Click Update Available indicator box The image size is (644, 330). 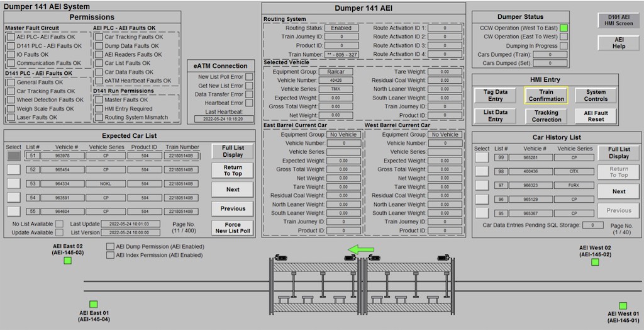tap(60, 232)
